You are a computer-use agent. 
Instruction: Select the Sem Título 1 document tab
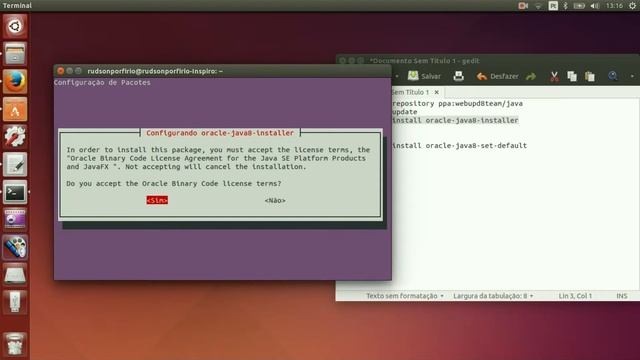(410, 92)
